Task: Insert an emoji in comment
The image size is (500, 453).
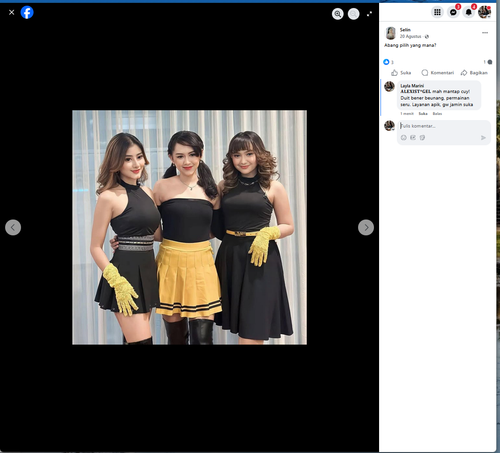Action: coord(404,137)
